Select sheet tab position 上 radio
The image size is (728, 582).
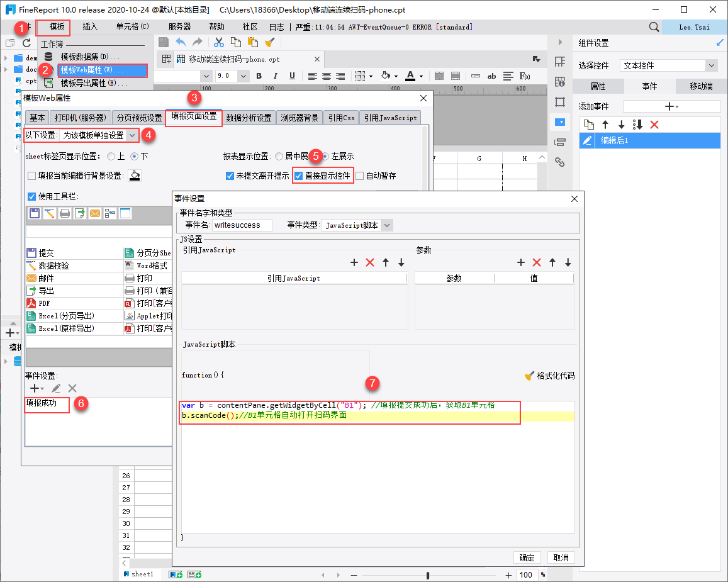[x=111, y=157]
